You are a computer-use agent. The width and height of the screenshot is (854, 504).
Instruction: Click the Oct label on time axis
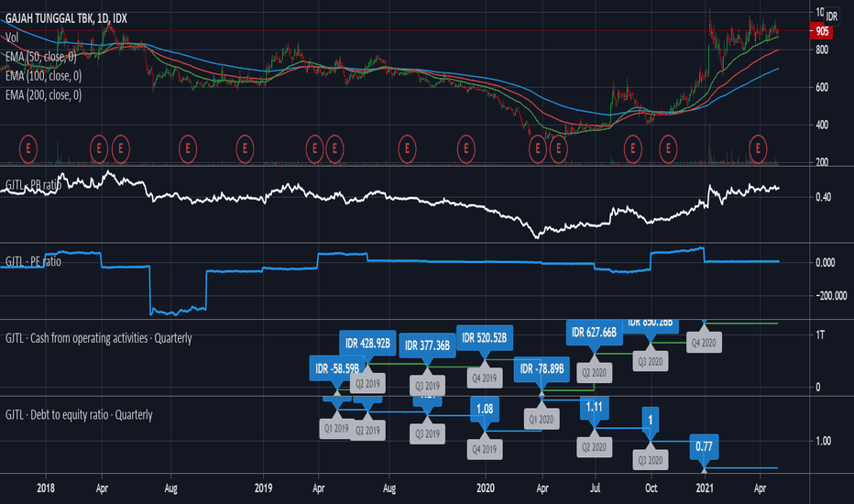(x=651, y=488)
